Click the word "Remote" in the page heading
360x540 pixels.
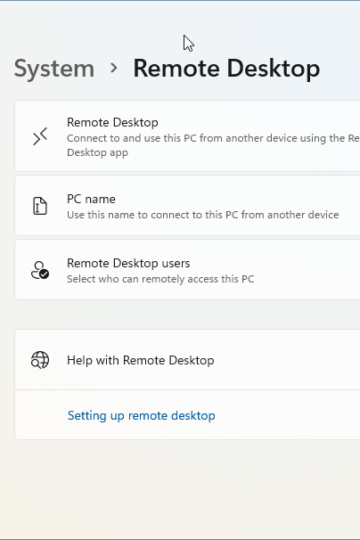click(x=176, y=68)
